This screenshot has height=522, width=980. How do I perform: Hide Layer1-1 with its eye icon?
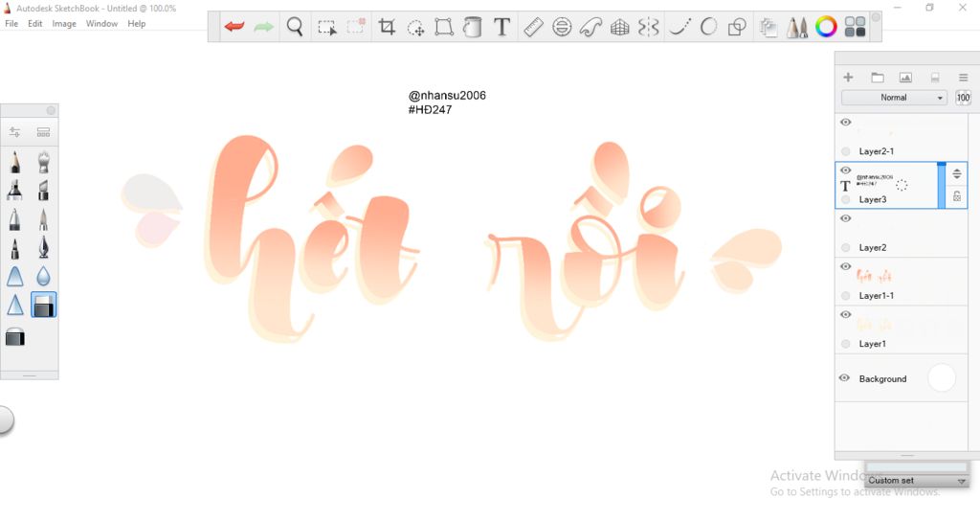pyautogui.click(x=846, y=266)
